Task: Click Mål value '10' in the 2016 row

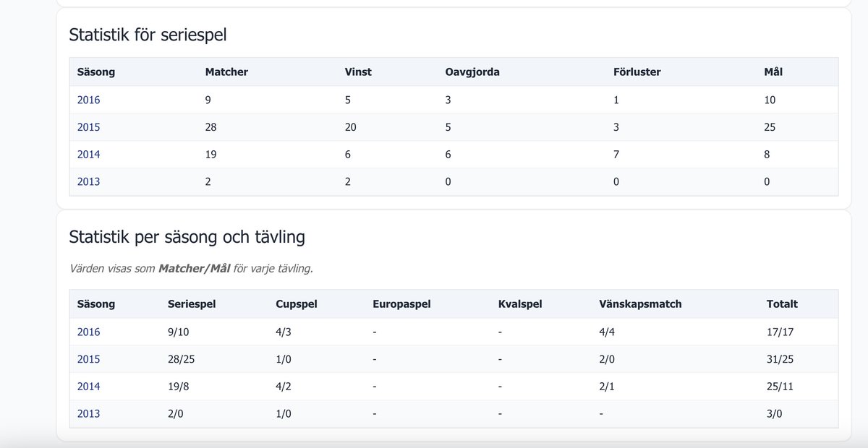Action: [x=770, y=100]
